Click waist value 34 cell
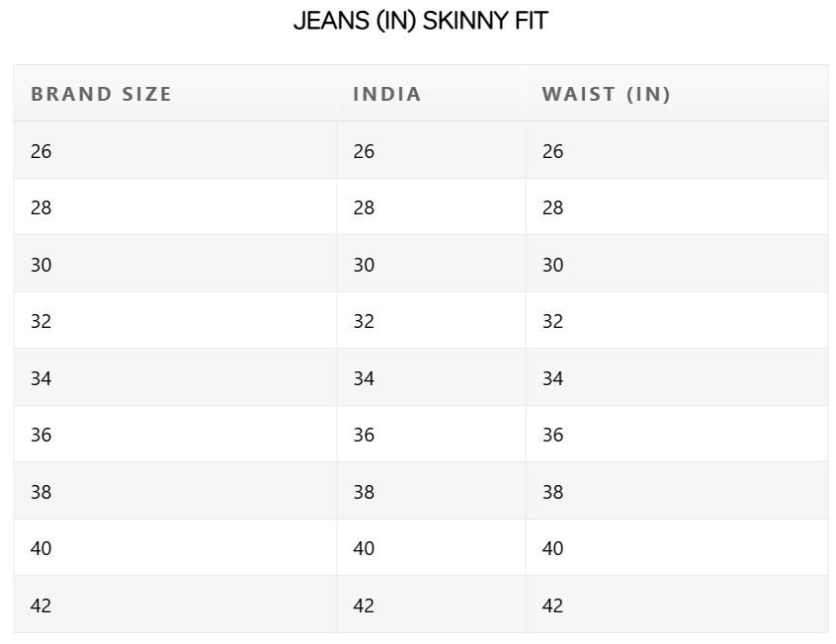This screenshot has height=644, width=836. 677,377
